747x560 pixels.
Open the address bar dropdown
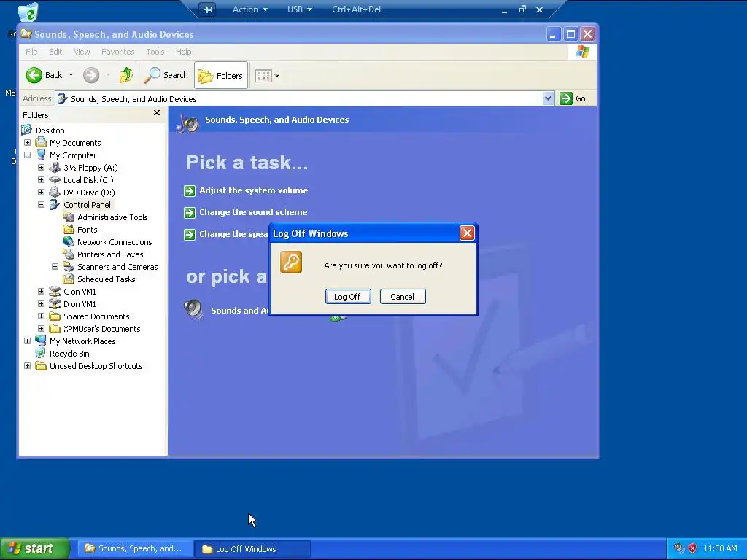548,98
